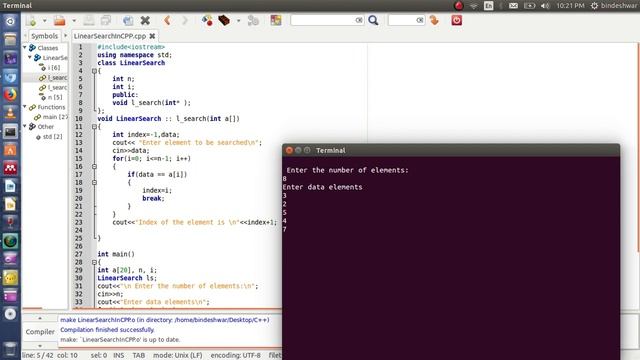Clear the go-to-line field

coord(420,20)
